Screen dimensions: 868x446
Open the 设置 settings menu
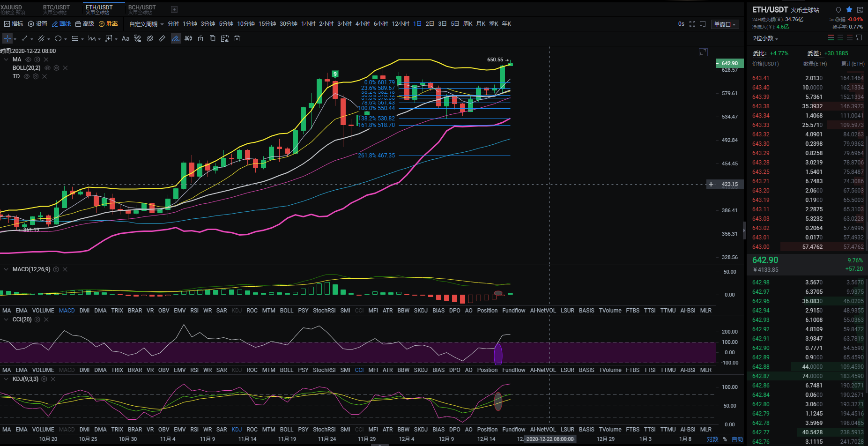[x=38, y=24]
